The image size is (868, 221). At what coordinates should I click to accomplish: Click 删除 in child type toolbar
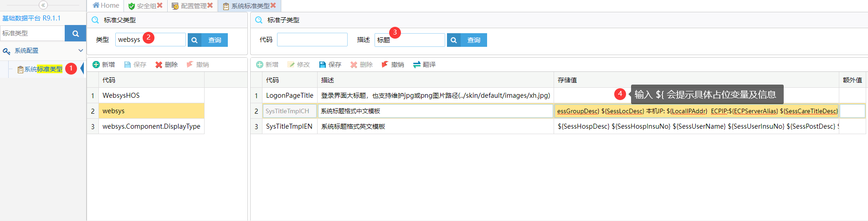361,65
